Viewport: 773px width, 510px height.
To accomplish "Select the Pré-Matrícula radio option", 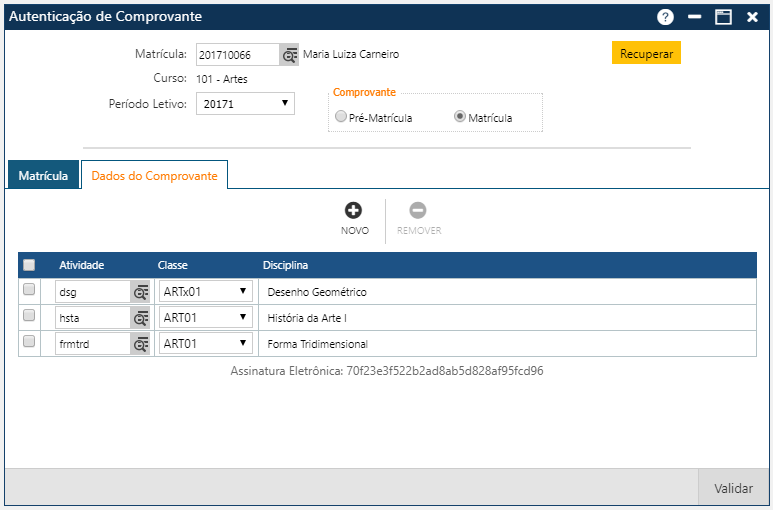I will click(341, 117).
